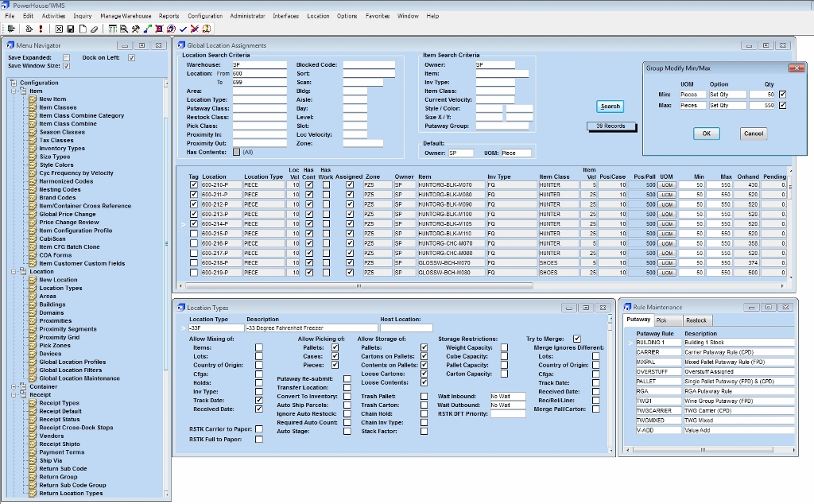Switch to the Restock tab in Rule Maintenance

696,320
